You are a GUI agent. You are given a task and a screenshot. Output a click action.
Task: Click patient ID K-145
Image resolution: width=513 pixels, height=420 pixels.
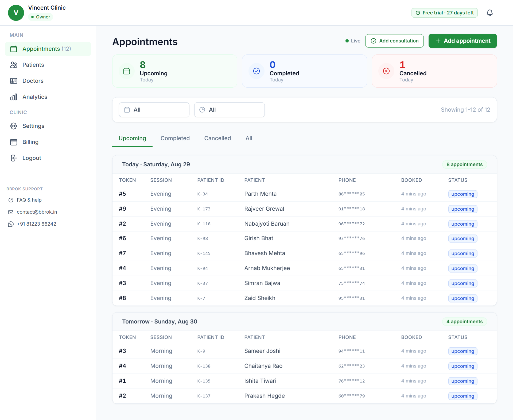[204, 253]
